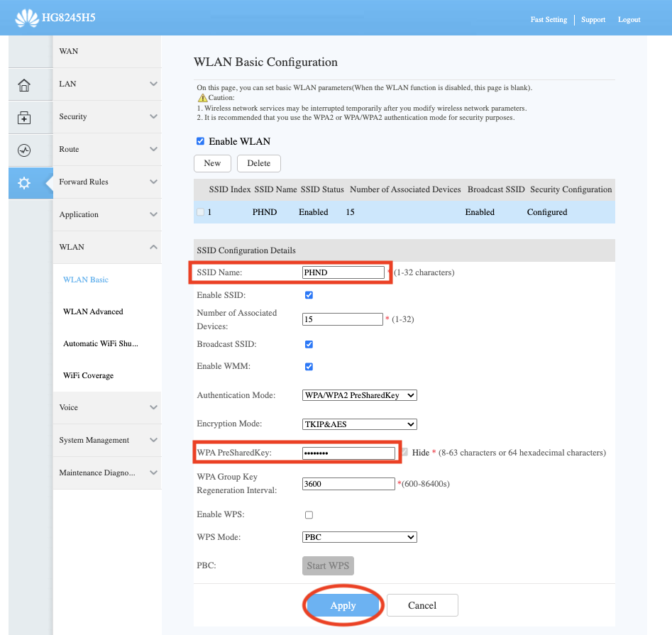Viewport: 672px width, 635px height.
Task: Click the caution warning triangle icon
Action: point(202,97)
